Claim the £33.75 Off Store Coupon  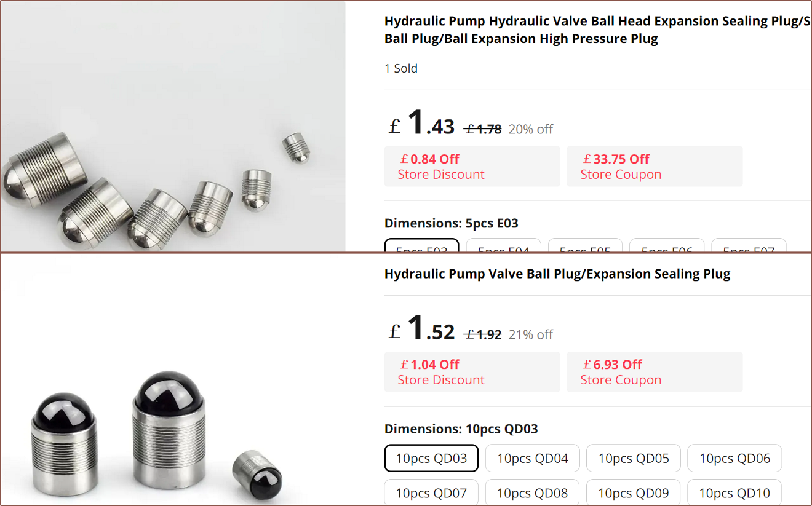click(x=654, y=166)
